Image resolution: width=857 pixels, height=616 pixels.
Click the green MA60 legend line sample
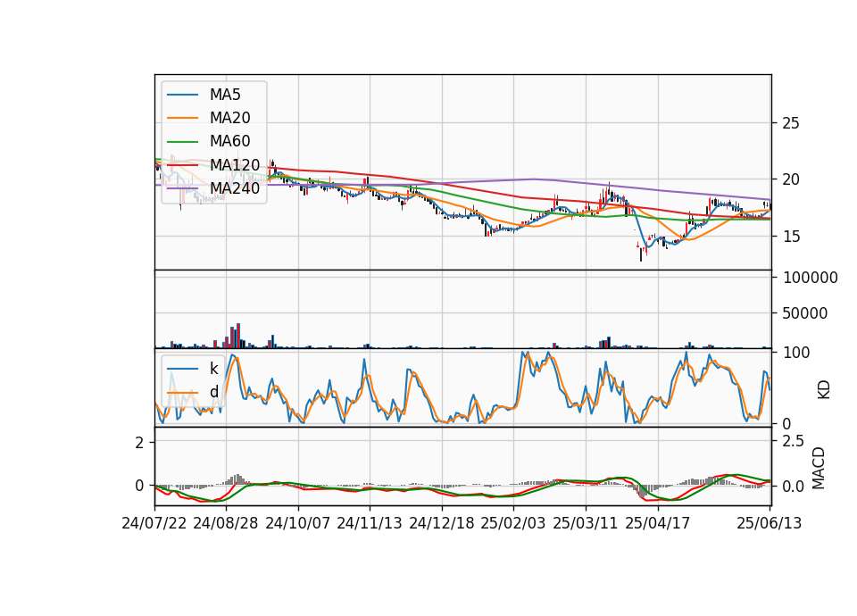coord(182,142)
